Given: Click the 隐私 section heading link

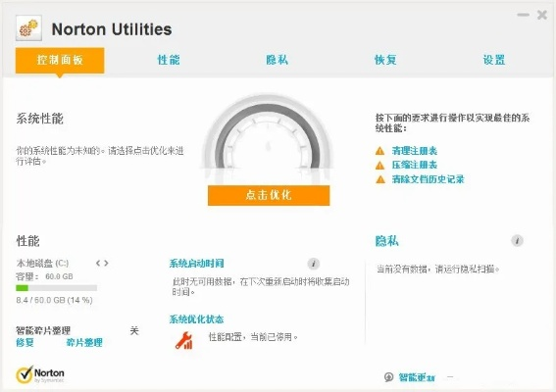Looking at the screenshot, I should (387, 241).
